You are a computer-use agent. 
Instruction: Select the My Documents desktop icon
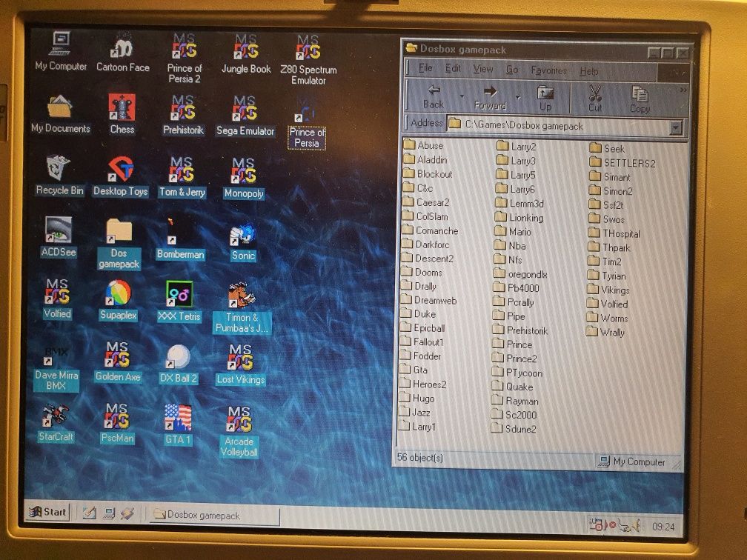(x=61, y=113)
